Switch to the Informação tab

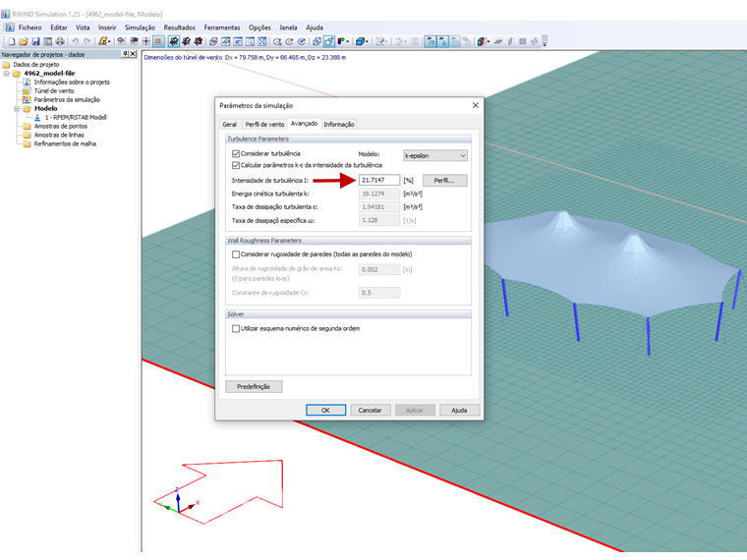(x=339, y=125)
